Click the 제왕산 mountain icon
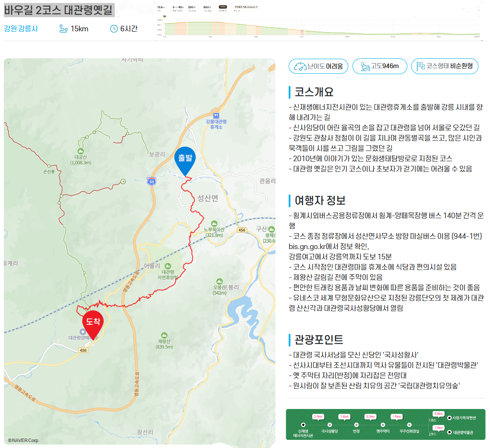Viewport: 490px width, 448px height. click(x=164, y=335)
